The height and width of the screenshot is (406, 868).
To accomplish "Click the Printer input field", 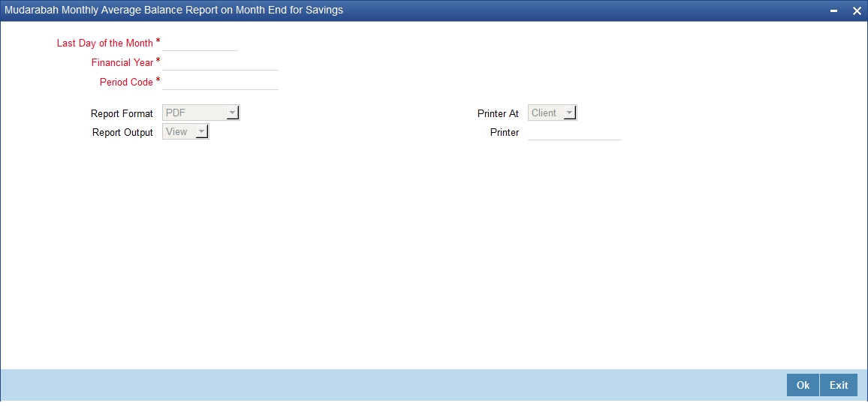I will (574, 132).
